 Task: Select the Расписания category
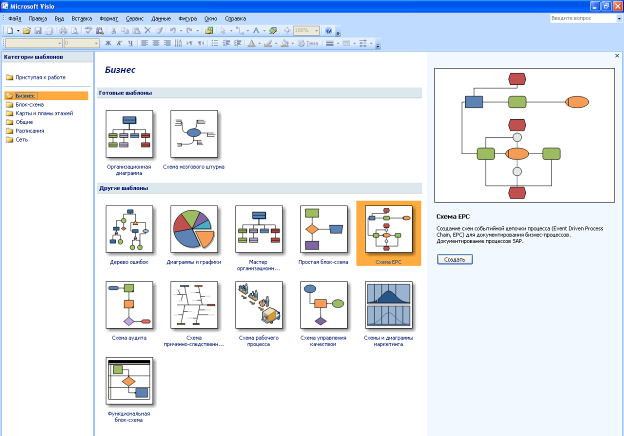click(x=25, y=131)
